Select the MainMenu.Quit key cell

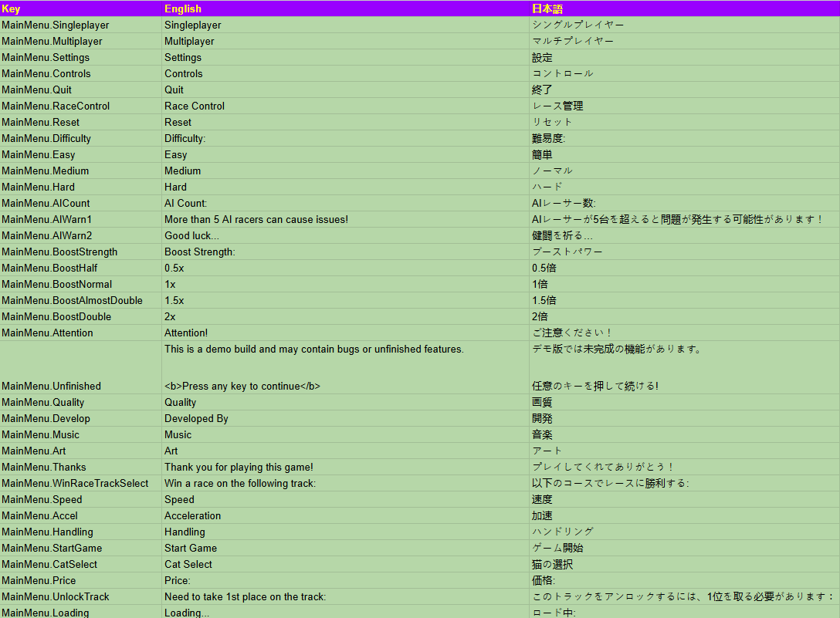pos(81,90)
